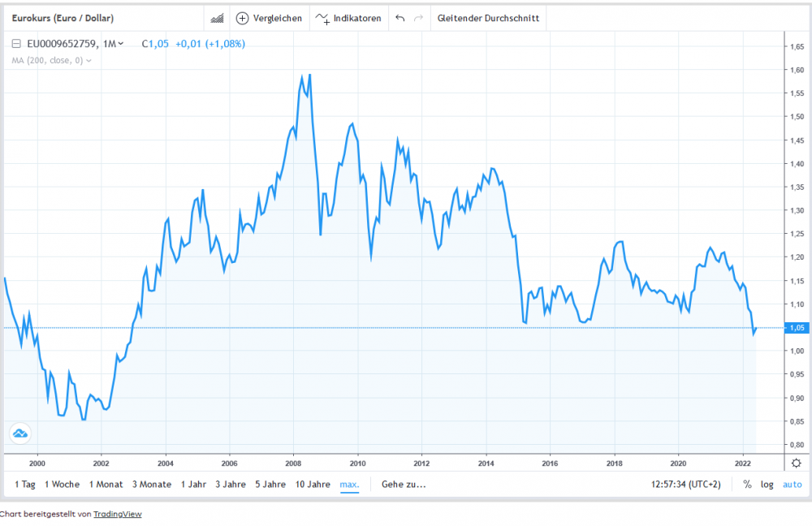Open the Gehe zu… date picker
This screenshot has height=526, width=812.
(x=404, y=484)
